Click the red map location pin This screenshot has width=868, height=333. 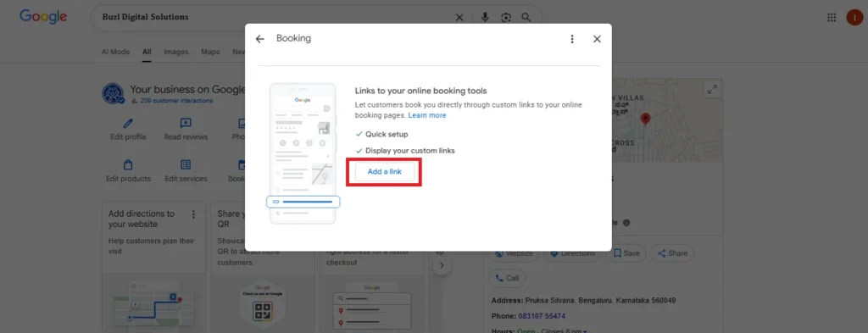point(645,119)
